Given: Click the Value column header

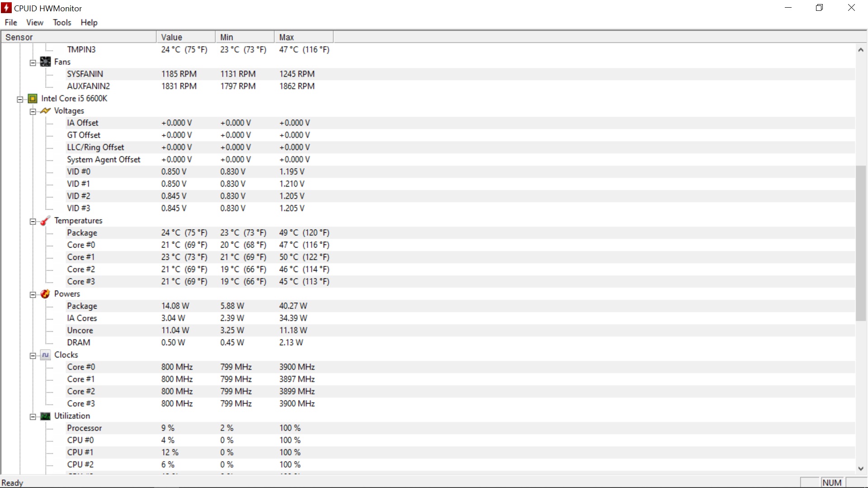Looking at the screenshot, I should point(185,37).
